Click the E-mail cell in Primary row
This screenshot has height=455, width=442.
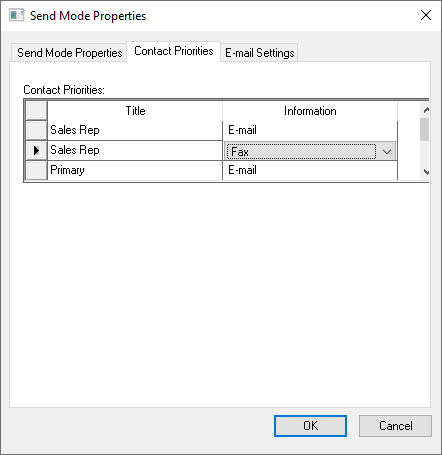point(310,170)
